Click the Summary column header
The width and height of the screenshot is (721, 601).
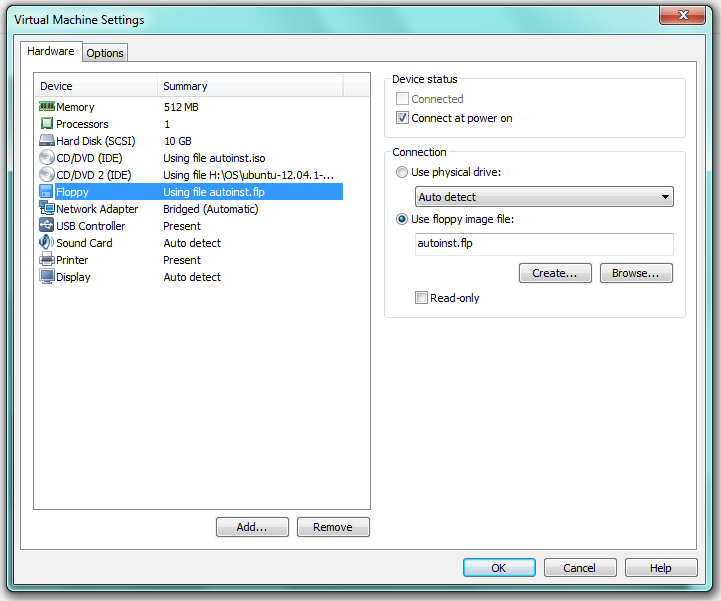[251, 86]
